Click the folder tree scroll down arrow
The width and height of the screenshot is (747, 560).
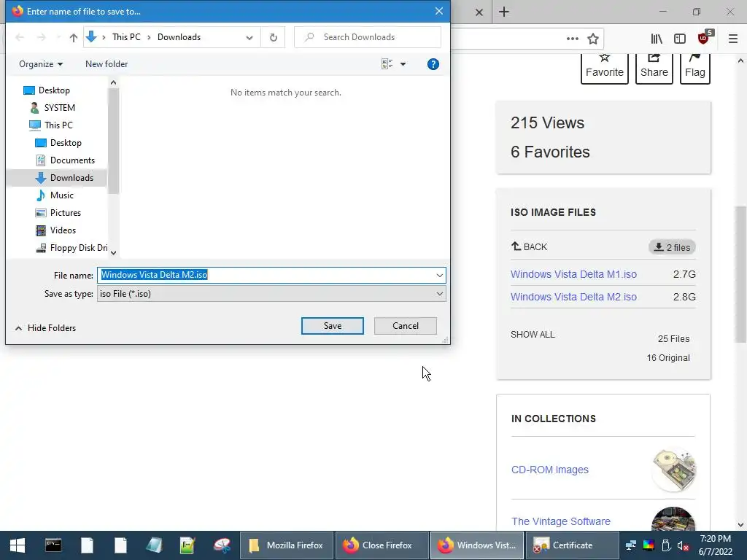click(x=113, y=252)
